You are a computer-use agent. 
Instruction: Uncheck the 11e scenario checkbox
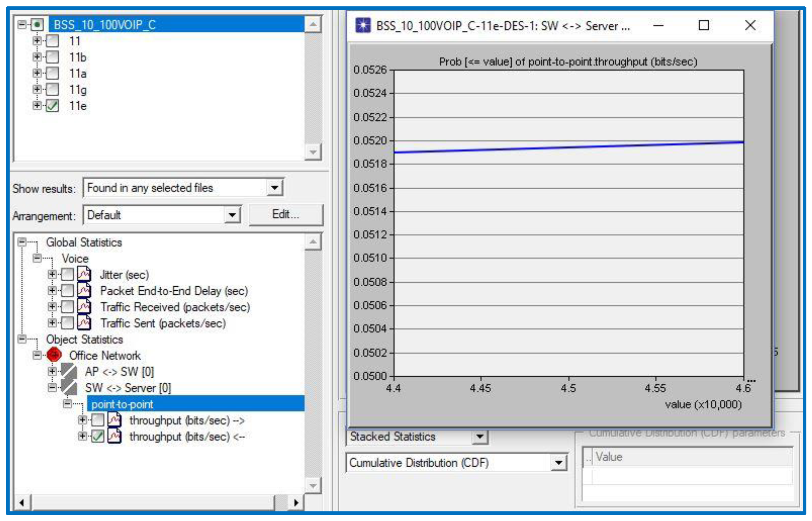(x=53, y=106)
